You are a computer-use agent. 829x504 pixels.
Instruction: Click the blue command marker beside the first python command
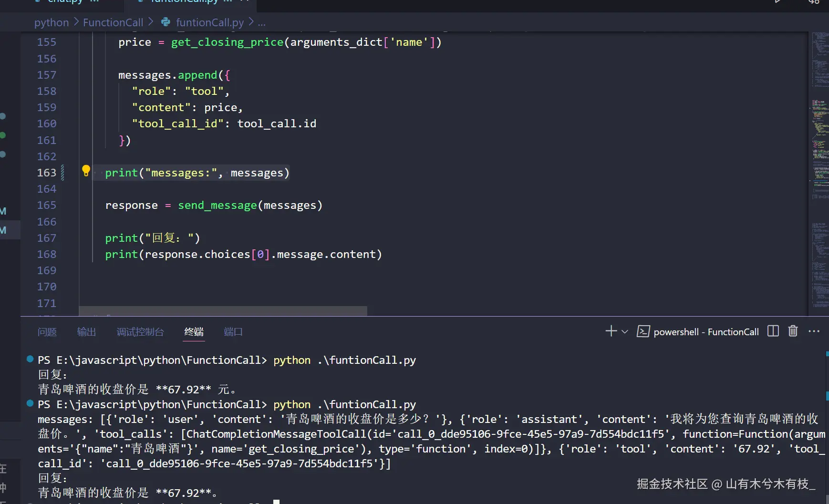coord(30,359)
